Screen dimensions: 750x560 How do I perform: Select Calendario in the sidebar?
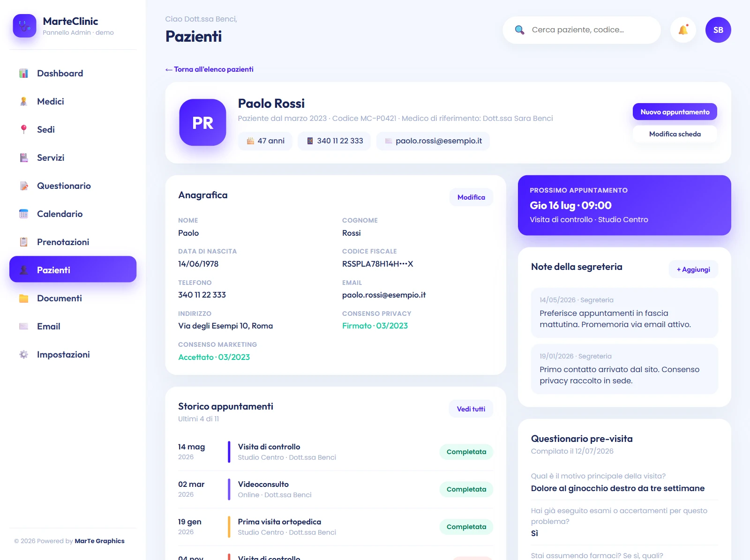[x=73, y=214]
